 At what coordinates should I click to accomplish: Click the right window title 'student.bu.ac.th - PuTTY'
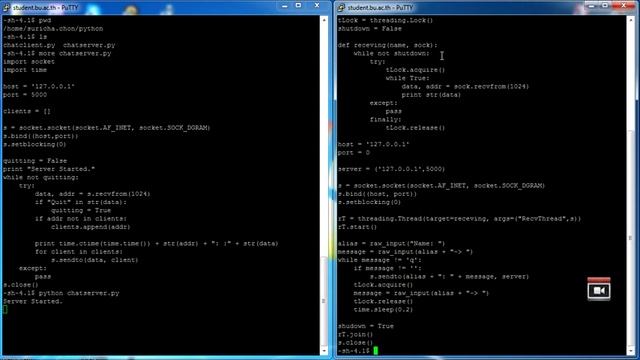point(380,8)
